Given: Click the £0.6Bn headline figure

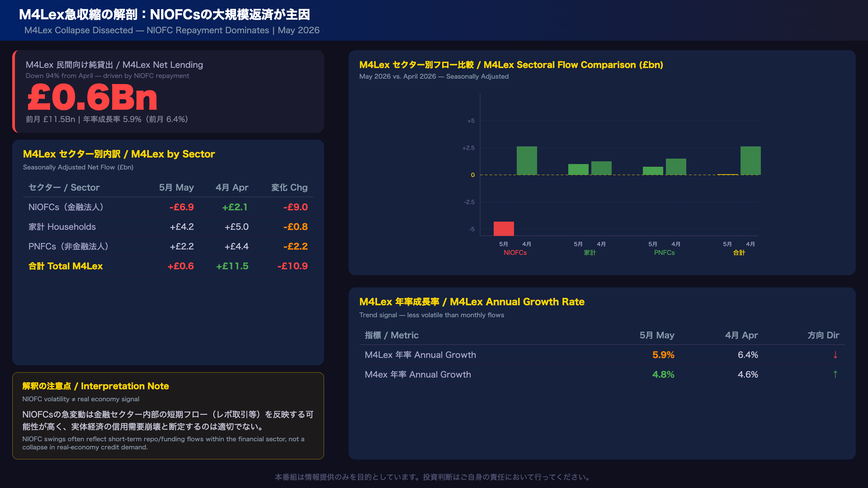Looking at the screenshot, I should pyautogui.click(x=92, y=98).
